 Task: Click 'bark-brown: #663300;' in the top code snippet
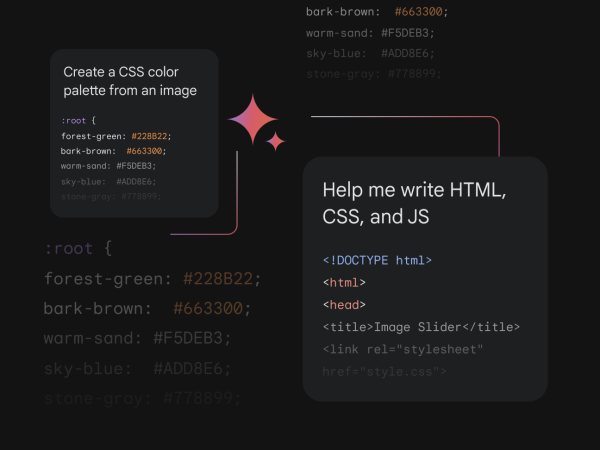377,12
